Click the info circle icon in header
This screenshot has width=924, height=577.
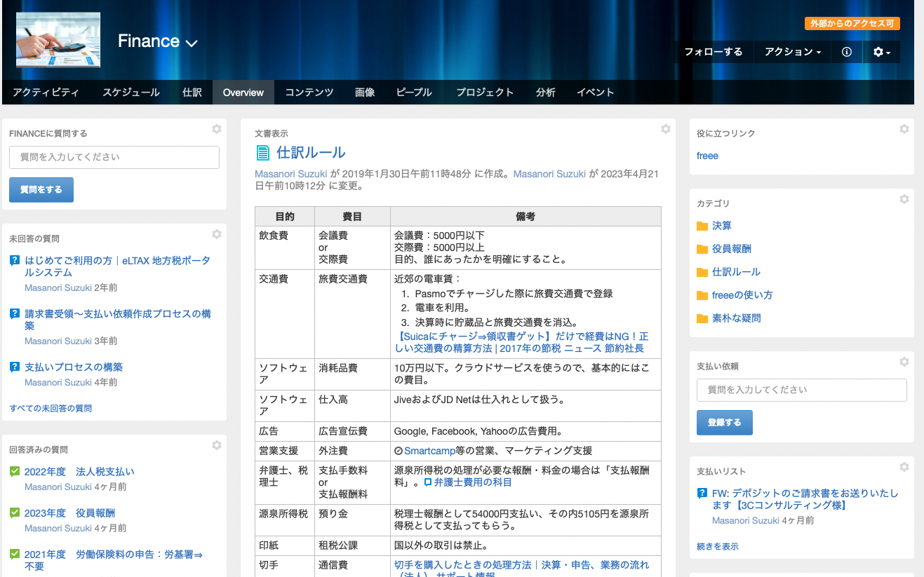pyautogui.click(x=847, y=52)
